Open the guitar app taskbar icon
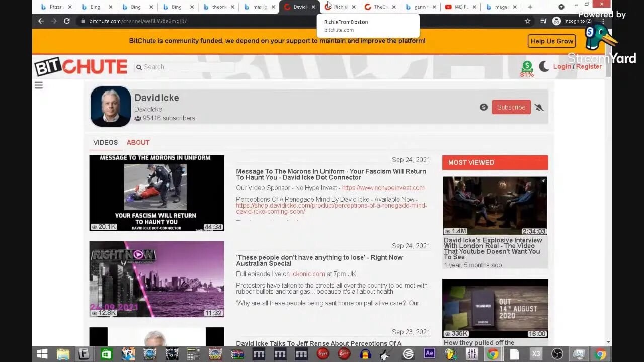Viewport: 644px width, 362px height. (x=386, y=354)
